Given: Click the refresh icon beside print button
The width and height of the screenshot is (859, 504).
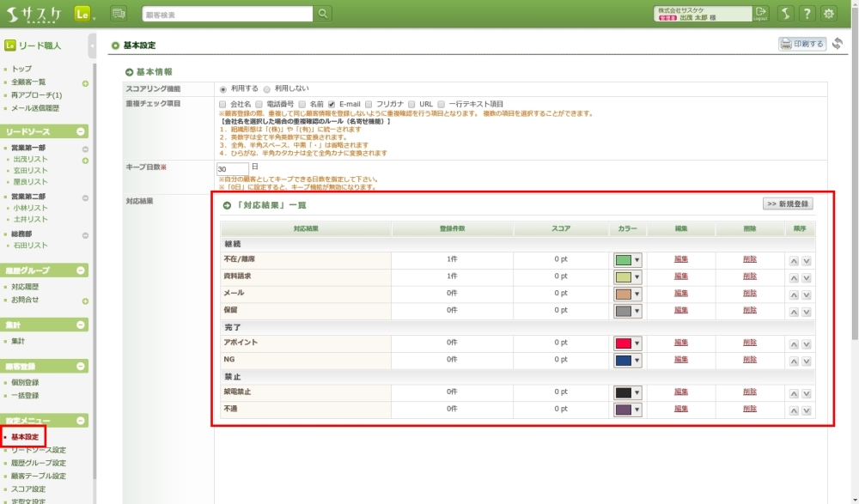Looking at the screenshot, I should pos(838,44).
